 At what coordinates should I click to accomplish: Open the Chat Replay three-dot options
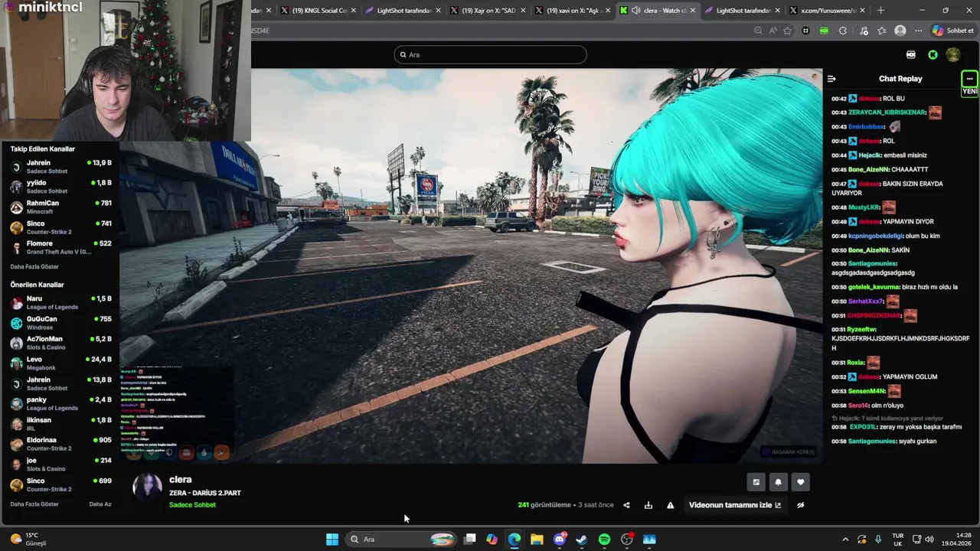coord(969,79)
